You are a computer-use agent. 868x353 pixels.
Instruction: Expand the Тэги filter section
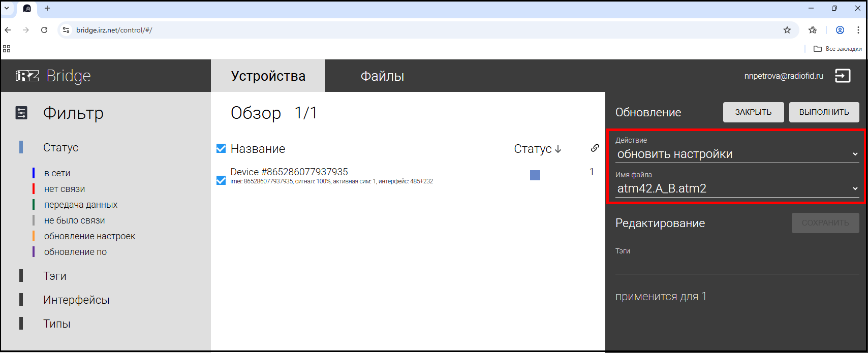[x=55, y=276]
